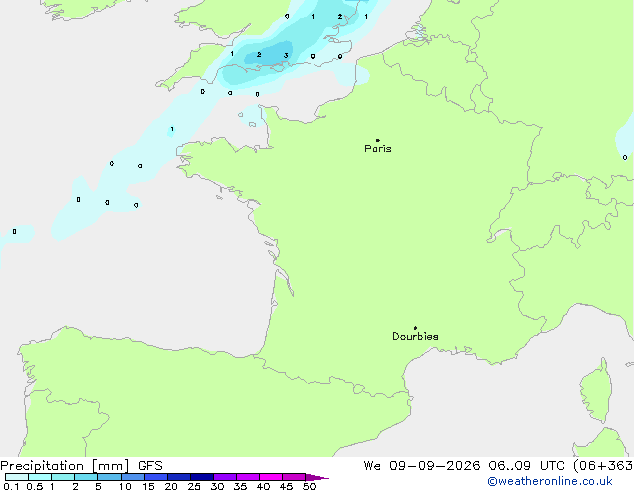Click the Paris city label
This screenshot has width=634, height=490.
coord(378,149)
